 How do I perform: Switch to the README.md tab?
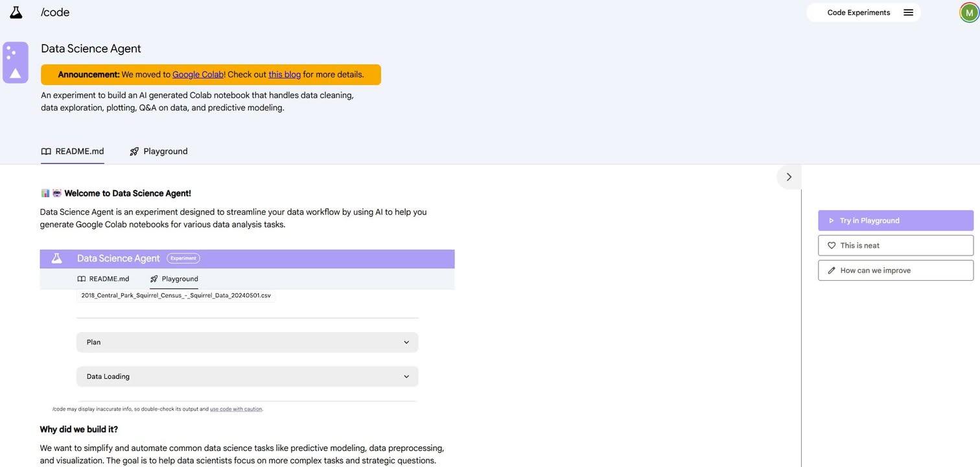coord(73,151)
